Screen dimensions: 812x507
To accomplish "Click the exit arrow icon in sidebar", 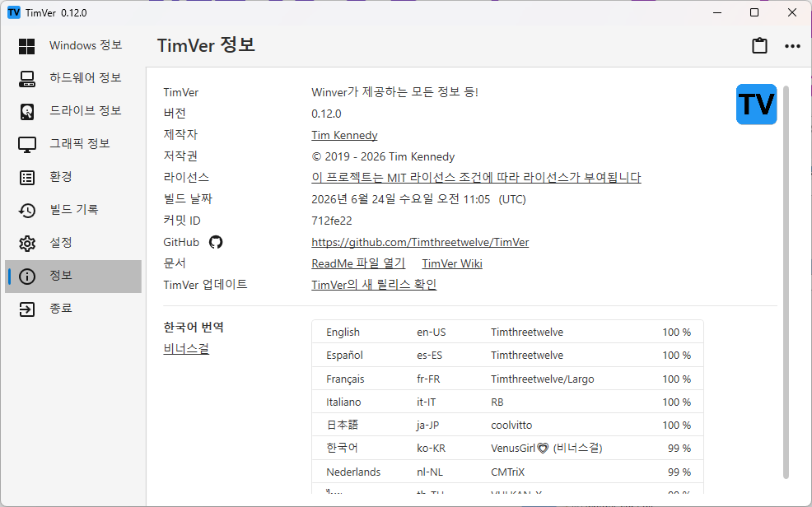I will tap(27, 309).
